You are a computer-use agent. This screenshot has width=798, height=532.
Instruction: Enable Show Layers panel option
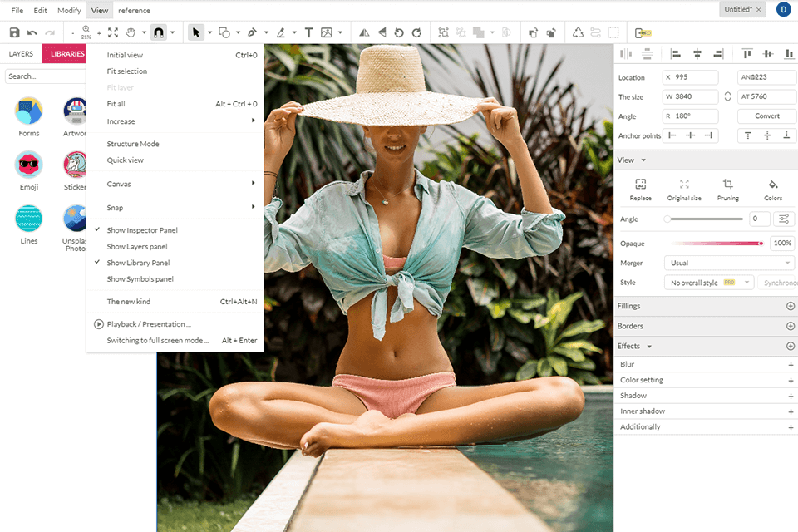pyautogui.click(x=137, y=247)
